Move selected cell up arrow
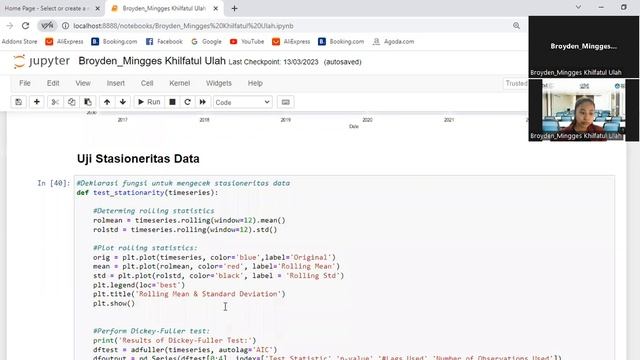 (107, 102)
